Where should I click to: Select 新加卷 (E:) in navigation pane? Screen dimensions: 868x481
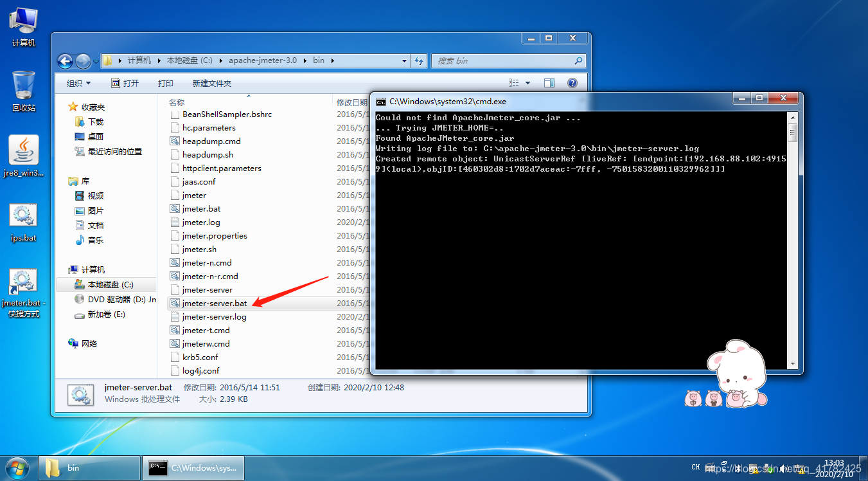(x=100, y=314)
